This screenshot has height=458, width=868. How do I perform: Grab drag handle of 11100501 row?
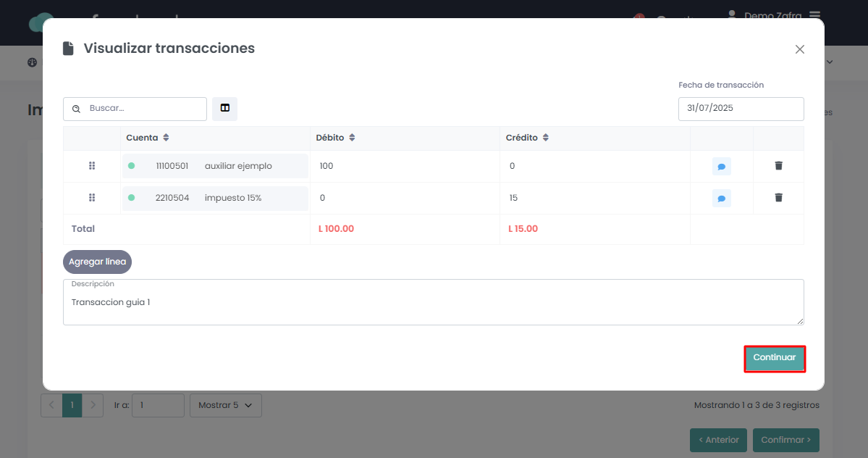pos(92,165)
